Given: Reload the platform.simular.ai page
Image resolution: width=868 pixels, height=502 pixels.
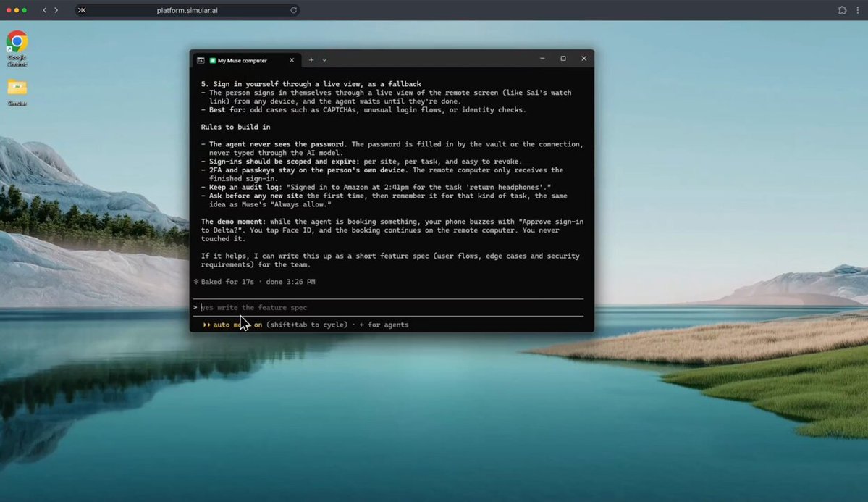Looking at the screenshot, I should pyautogui.click(x=293, y=10).
